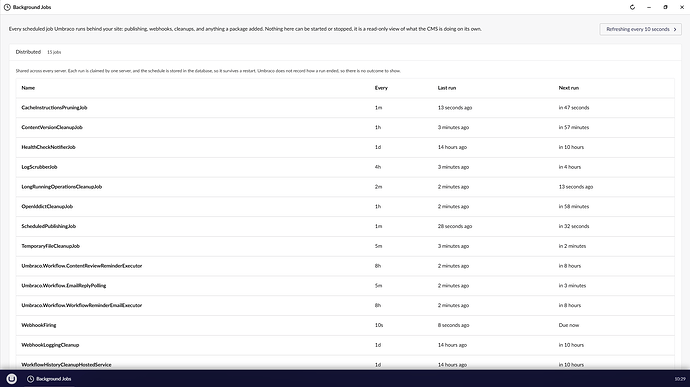This screenshot has height=387, width=690.
Task: Click the in 2 minutes next run value
Action: tap(573, 246)
